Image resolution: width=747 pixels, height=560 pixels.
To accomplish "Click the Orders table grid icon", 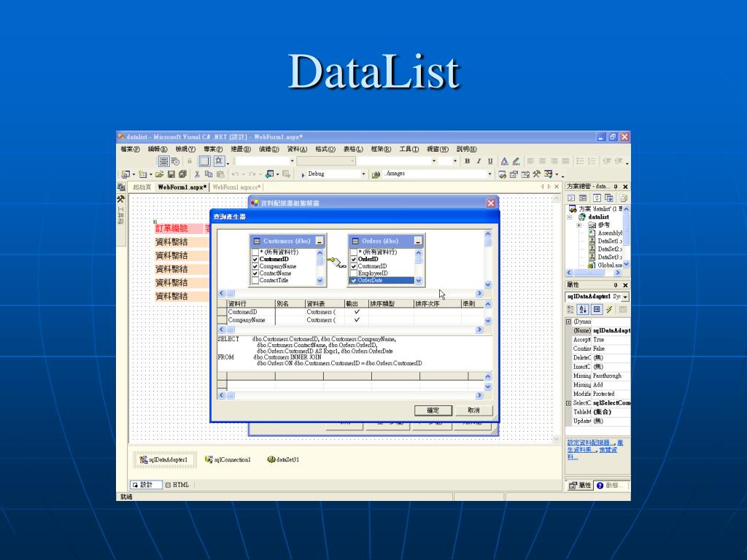I will pos(355,241).
